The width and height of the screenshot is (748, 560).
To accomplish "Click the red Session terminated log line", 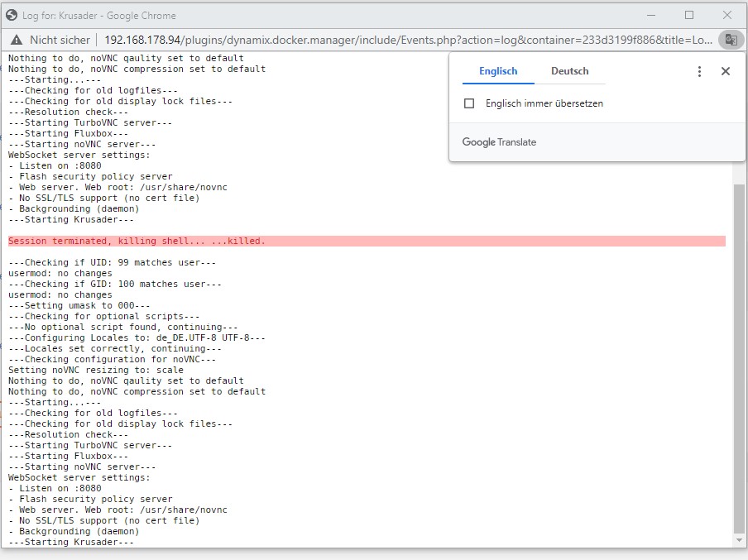I will pyautogui.click(x=367, y=241).
